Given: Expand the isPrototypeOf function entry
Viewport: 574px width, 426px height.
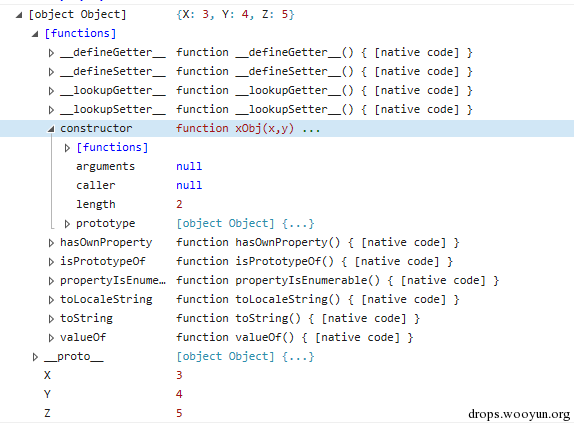Looking at the screenshot, I should [51, 262].
